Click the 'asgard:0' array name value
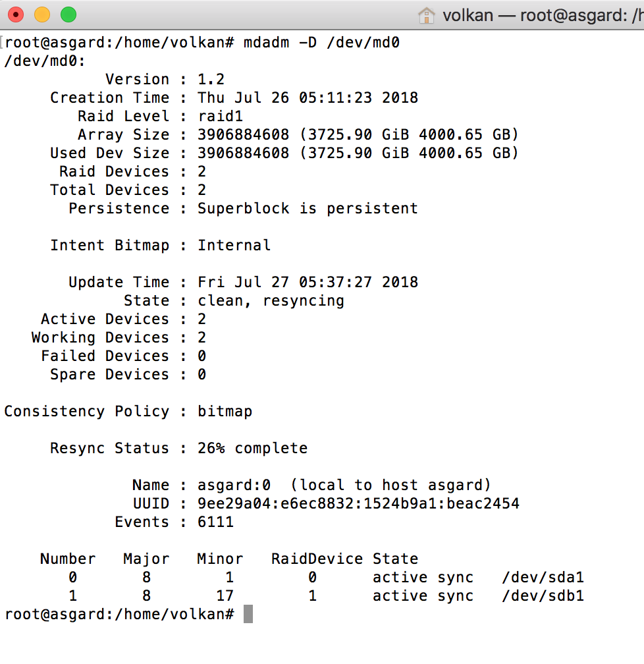The image size is (644, 664). pyautogui.click(x=234, y=485)
